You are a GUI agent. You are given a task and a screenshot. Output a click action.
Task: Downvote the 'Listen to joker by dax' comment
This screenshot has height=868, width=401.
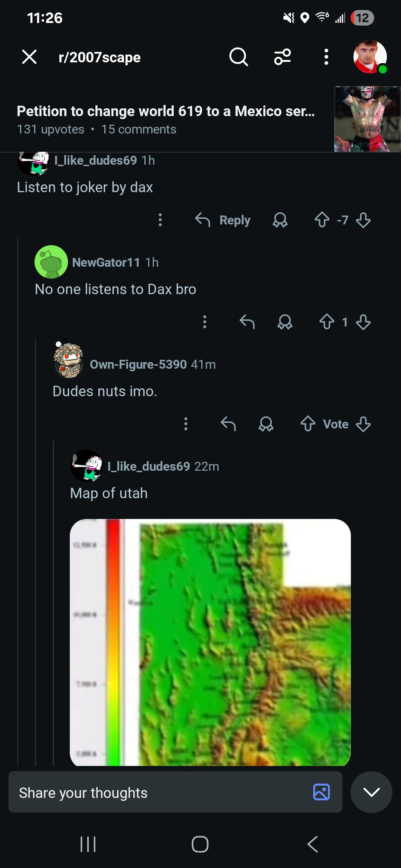(363, 220)
